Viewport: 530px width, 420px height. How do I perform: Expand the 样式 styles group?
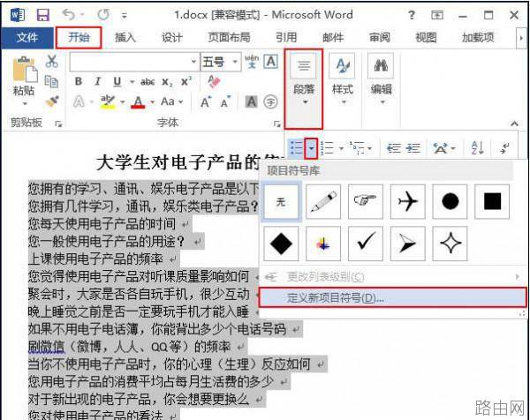[x=343, y=80]
